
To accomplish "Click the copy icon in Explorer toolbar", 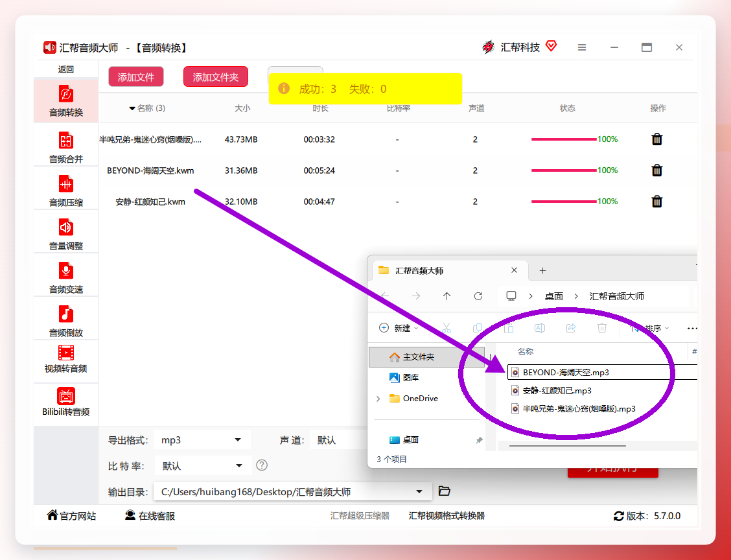I will point(478,328).
